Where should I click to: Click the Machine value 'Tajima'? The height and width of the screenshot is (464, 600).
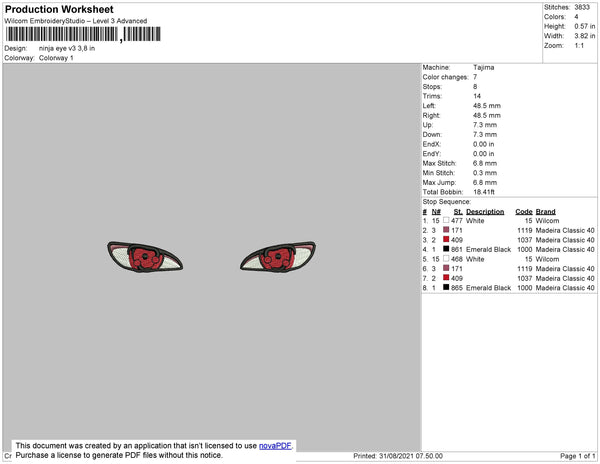coord(484,67)
